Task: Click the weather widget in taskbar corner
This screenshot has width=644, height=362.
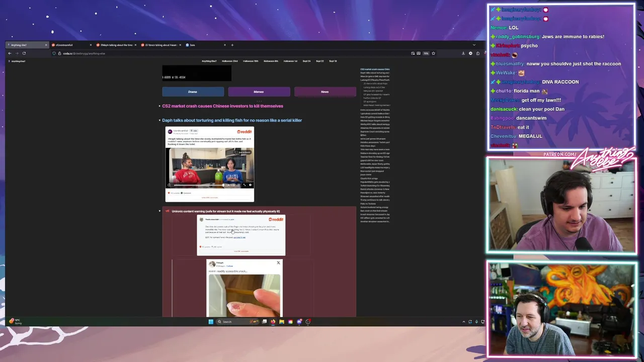Action: point(15,322)
